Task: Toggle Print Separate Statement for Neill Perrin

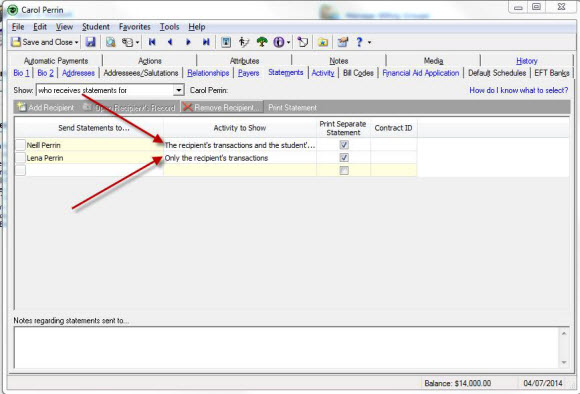Action: [x=344, y=145]
